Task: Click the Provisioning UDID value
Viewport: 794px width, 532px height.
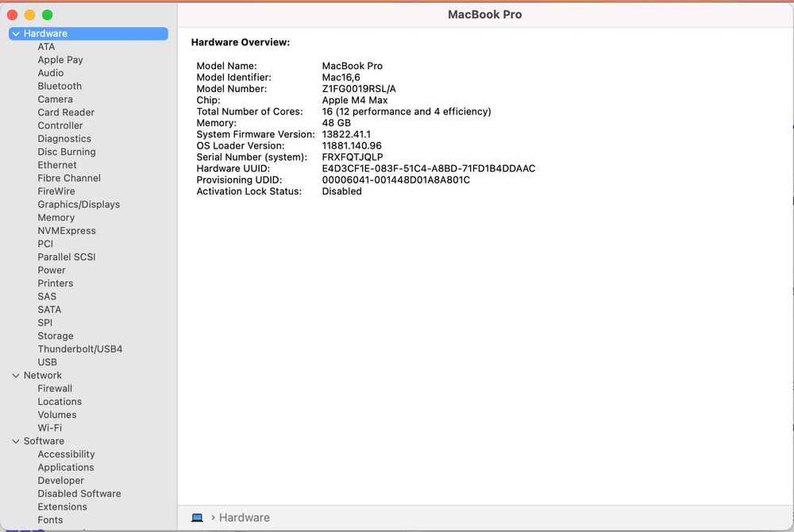Action: (x=396, y=180)
